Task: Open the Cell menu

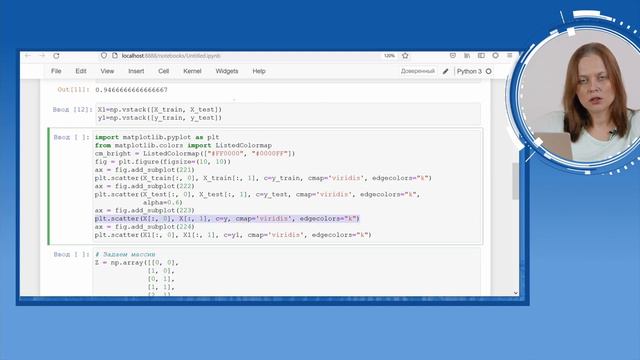Action: pyautogui.click(x=163, y=71)
